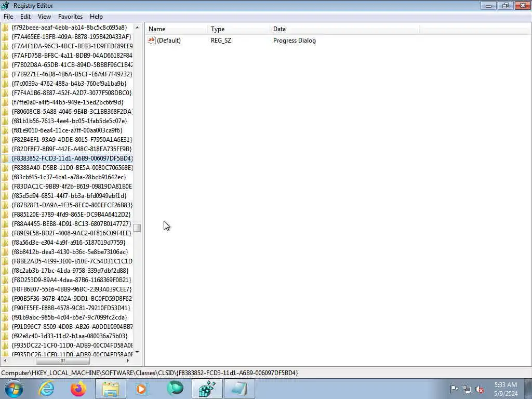Open the View menu

click(44, 17)
